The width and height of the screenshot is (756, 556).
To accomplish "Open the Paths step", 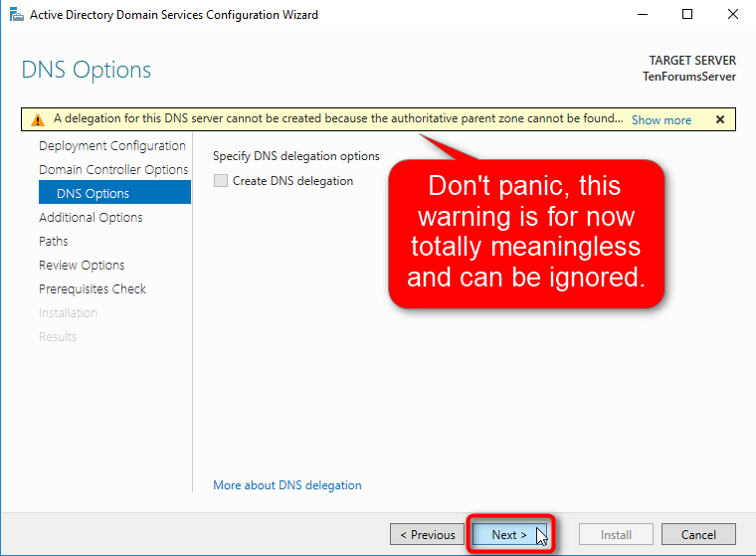I will tap(54, 241).
